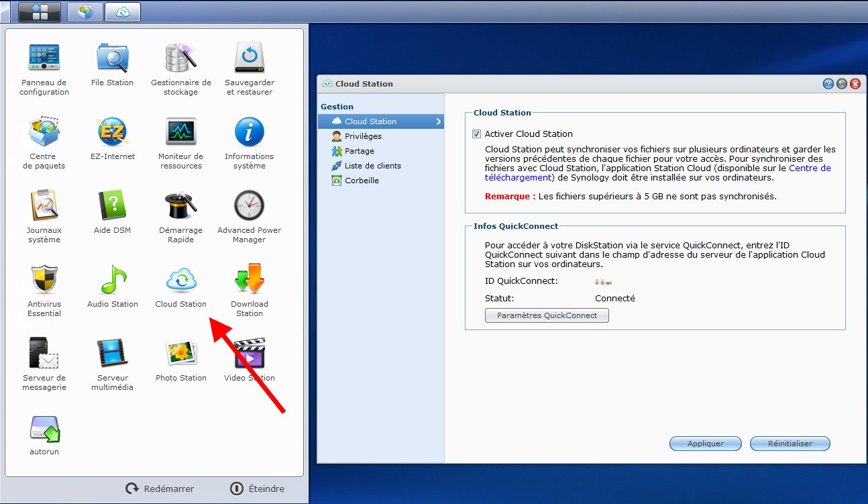Click the Appliquer button

click(x=706, y=444)
